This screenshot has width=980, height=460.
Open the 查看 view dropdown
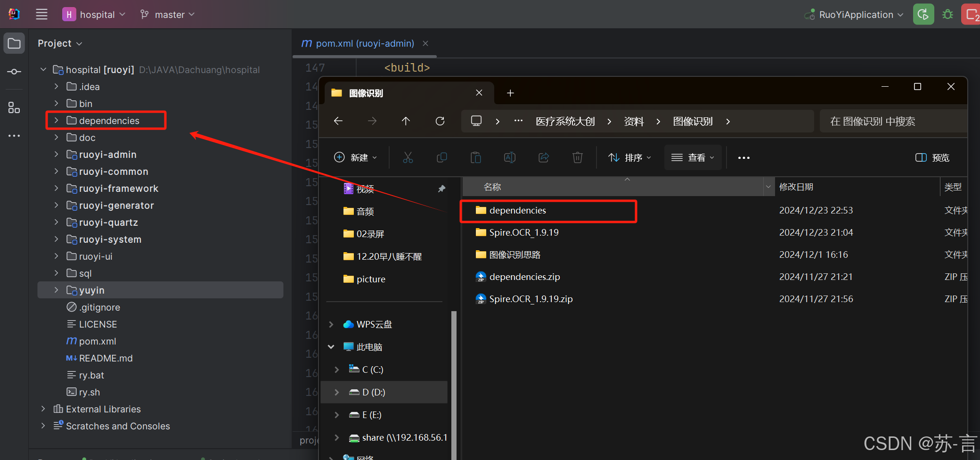[693, 157]
